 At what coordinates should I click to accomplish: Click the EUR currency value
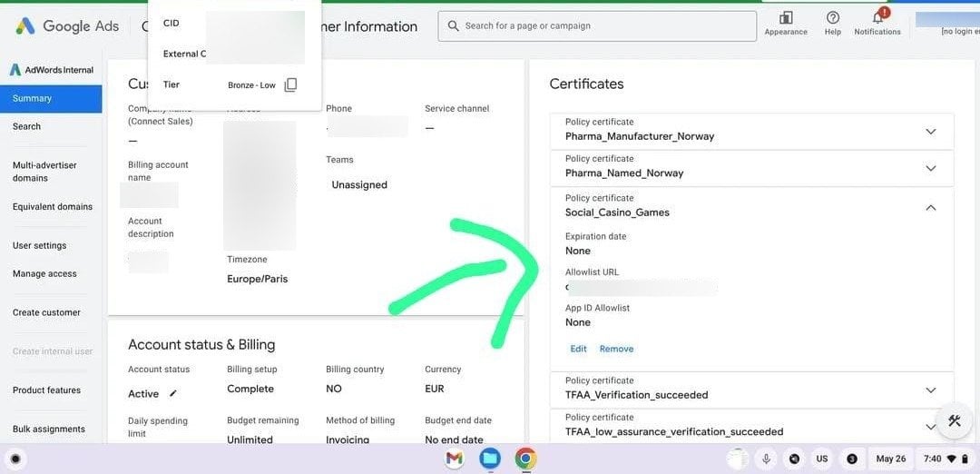pyautogui.click(x=435, y=389)
